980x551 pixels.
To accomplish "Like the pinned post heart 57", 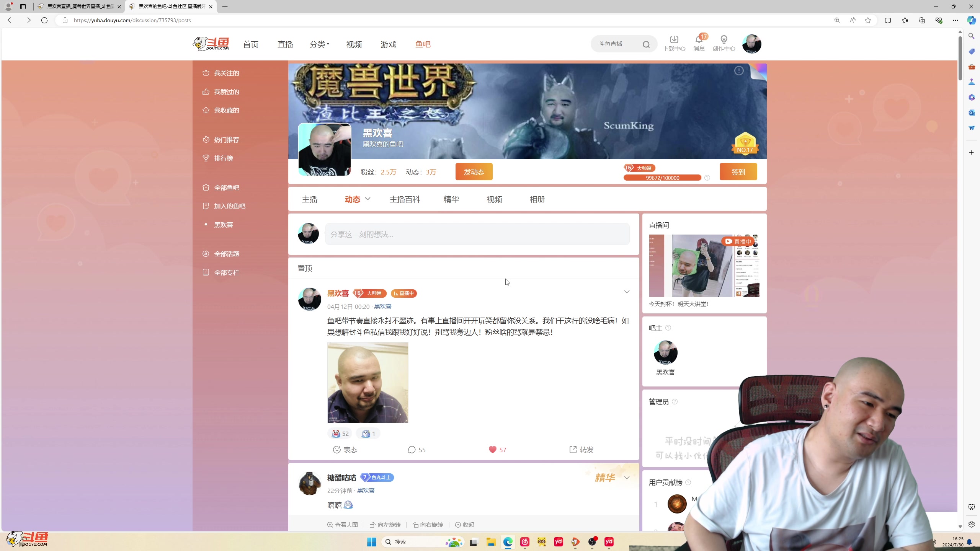I will (493, 450).
